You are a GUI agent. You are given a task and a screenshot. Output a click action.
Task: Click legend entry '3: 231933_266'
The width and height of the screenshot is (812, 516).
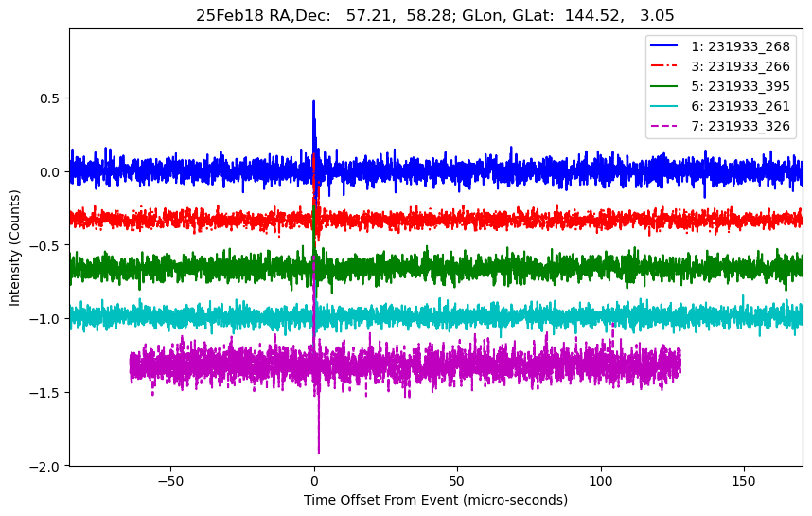[x=740, y=66]
